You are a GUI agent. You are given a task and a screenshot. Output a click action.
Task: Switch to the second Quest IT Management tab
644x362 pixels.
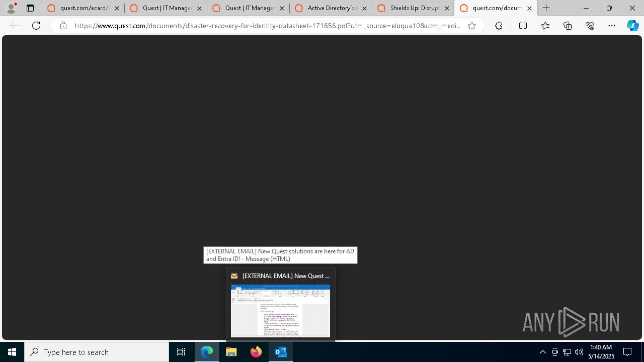[248, 8]
